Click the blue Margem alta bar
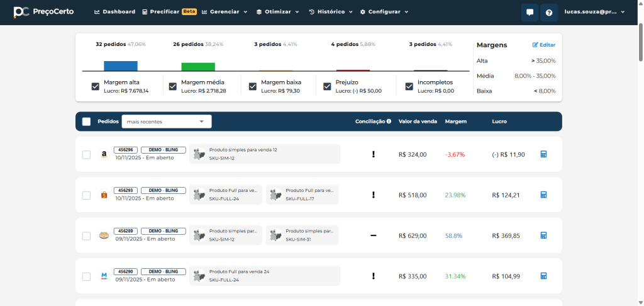Viewport: 644px width, 306px height. click(x=120, y=65)
